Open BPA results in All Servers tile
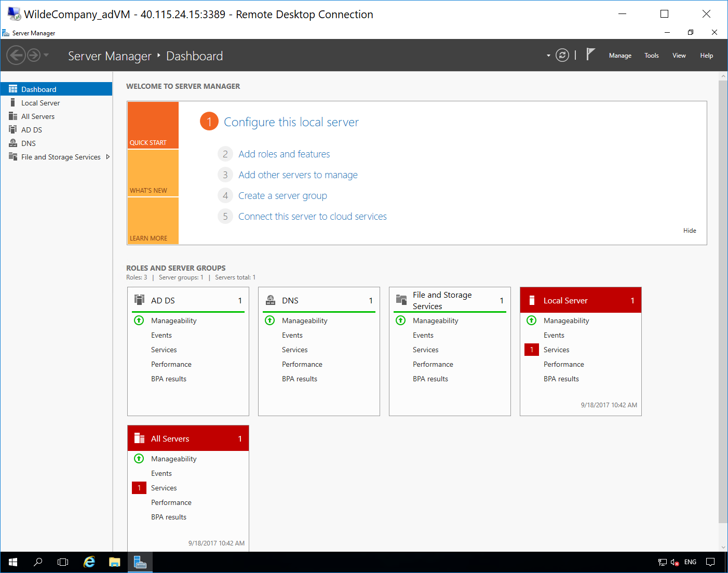This screenshot has width=728, height=573. tap(169, 517)
